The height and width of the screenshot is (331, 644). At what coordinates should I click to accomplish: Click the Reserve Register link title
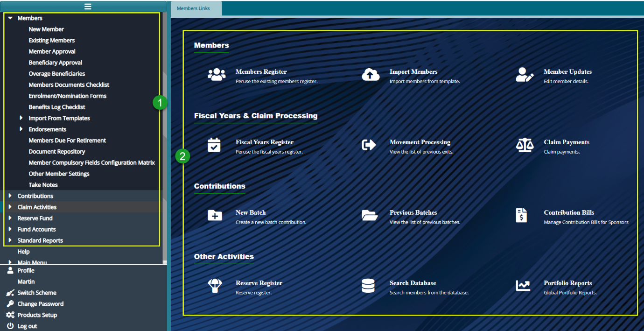259,283
